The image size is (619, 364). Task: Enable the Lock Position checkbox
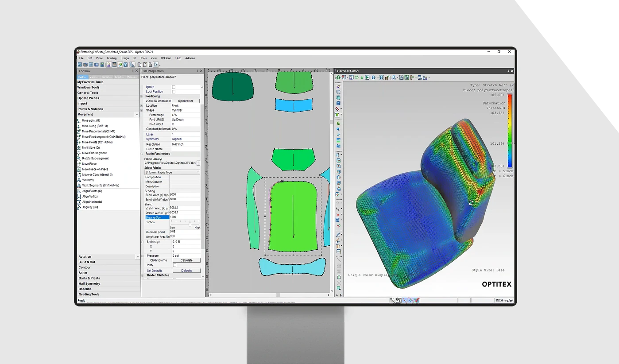tap(174, 92)
